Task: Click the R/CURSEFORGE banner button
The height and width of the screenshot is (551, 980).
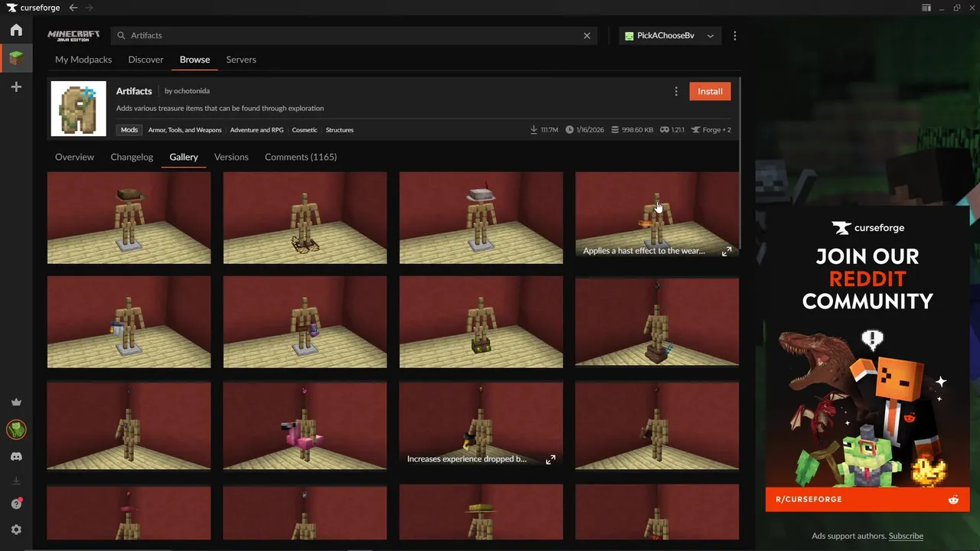Action: click(x=867, y=500)
